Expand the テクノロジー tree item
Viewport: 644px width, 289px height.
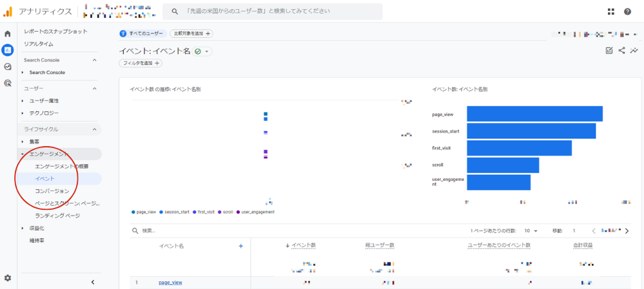coord(23,113)
